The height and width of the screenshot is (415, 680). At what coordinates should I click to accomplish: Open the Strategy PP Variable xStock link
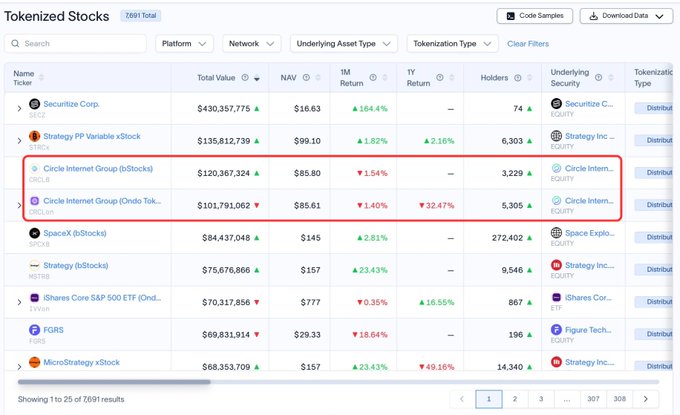[92, 136]
